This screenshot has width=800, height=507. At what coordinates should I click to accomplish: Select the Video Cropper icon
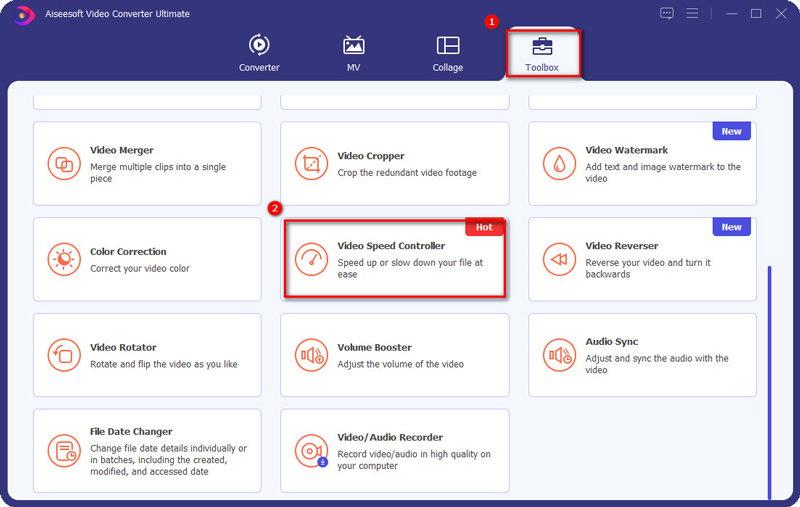pyautogui.click(x=311, y=163)
